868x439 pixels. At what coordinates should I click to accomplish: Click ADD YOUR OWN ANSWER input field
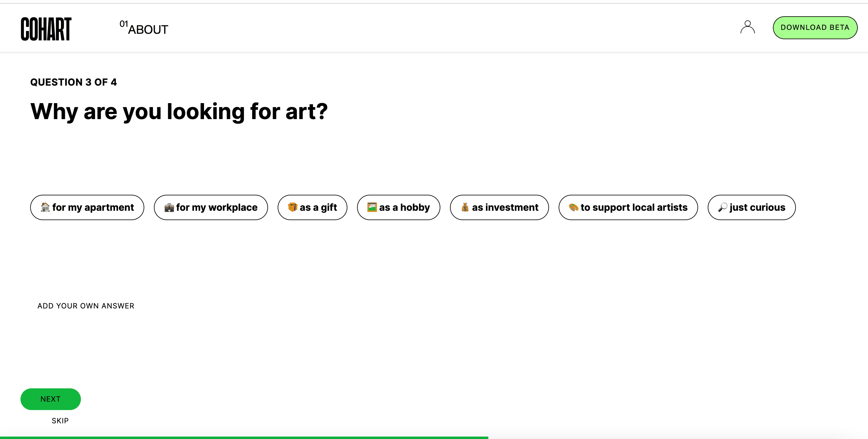(86, 306)
